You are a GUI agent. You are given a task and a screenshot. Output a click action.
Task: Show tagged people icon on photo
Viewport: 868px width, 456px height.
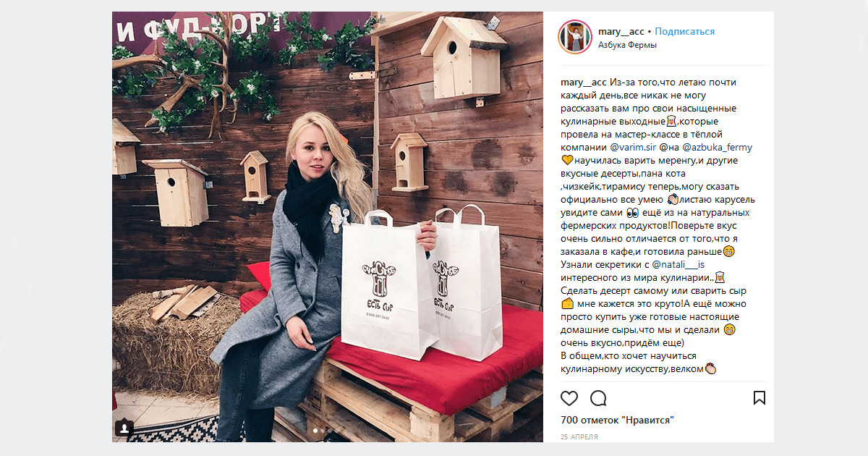pyautogui.click(x=124, y=428)
